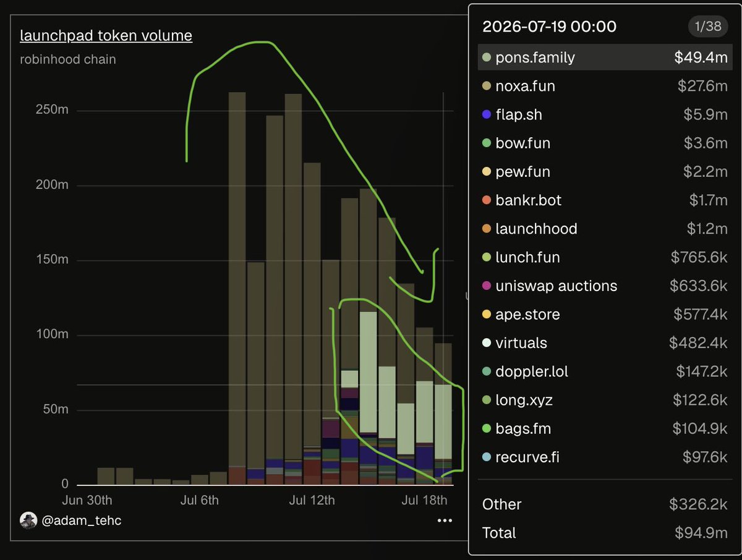Image resolution: width=742 pixels, height=560 pixels.
Task: Click the doppler.lol color dot
Action: (x=487, y=371)
